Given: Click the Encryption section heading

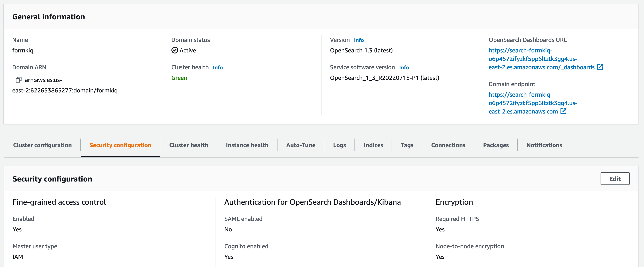Looking at the screenshot, I should coord(454,202).
